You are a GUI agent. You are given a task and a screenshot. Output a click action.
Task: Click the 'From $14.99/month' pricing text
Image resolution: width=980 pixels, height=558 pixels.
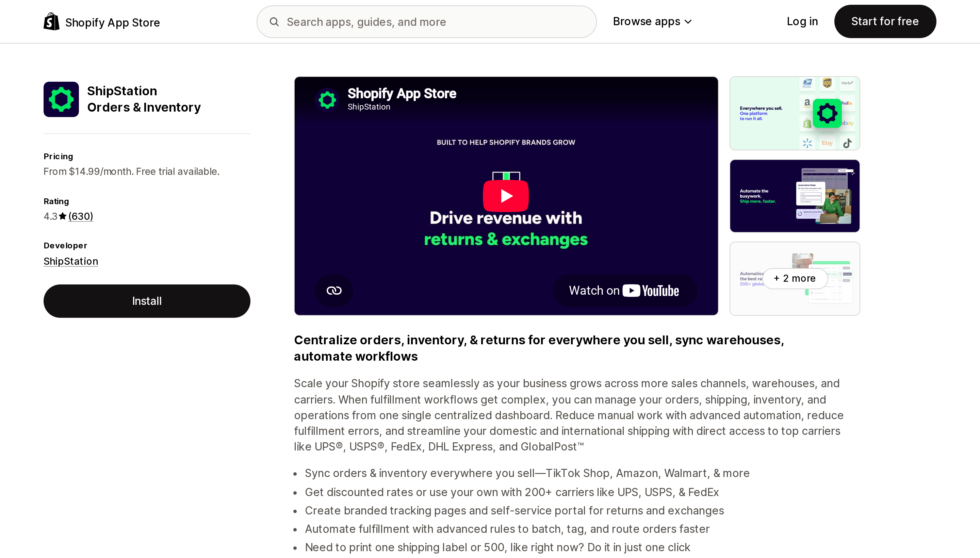click(x=131, y=172)
